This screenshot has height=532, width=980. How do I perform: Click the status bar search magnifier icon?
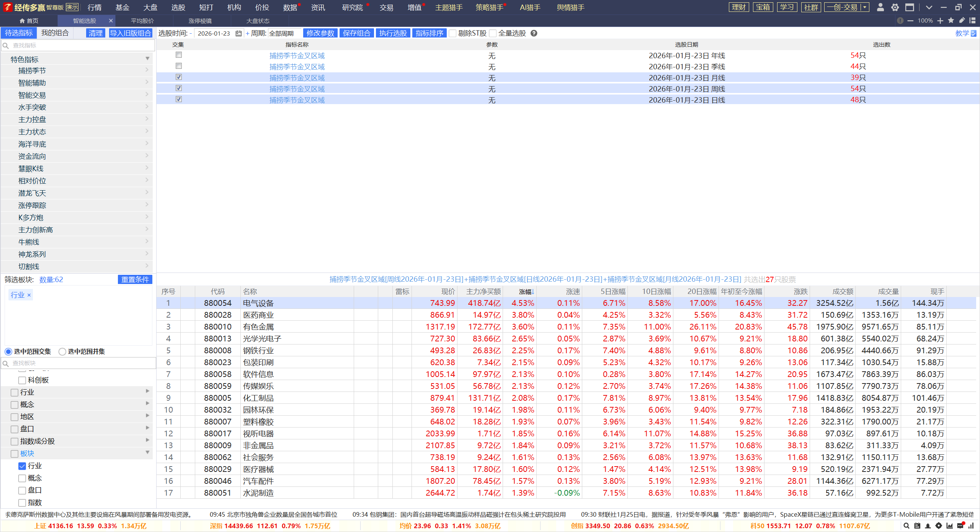[906, 526]
